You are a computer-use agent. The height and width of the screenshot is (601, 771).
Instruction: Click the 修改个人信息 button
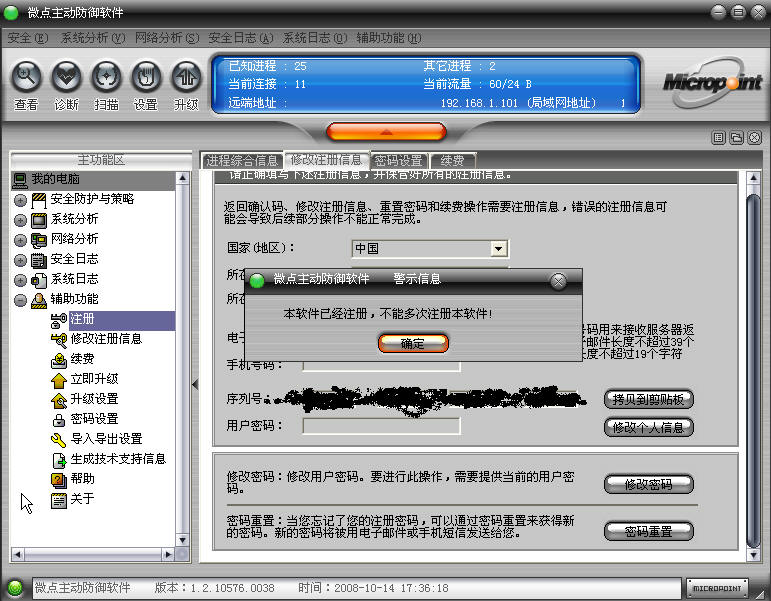click(x=649, y=427)
